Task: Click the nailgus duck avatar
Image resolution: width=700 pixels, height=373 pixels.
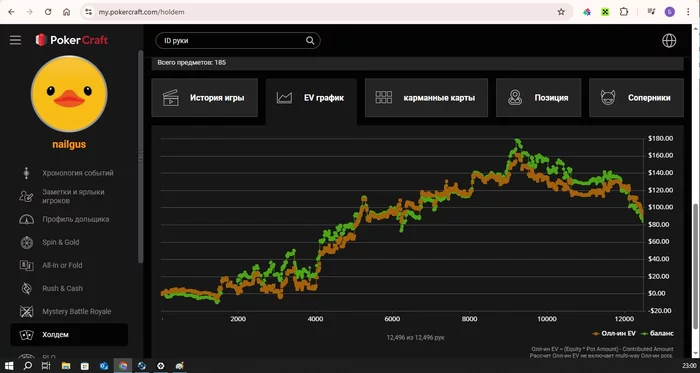Action: click(x=69, y=94)
